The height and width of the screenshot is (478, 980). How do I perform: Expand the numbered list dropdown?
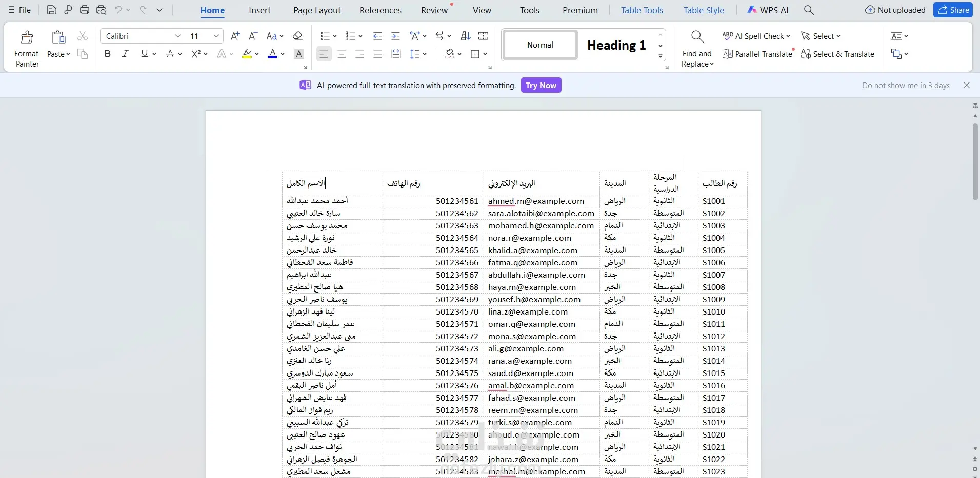[361, 36]
